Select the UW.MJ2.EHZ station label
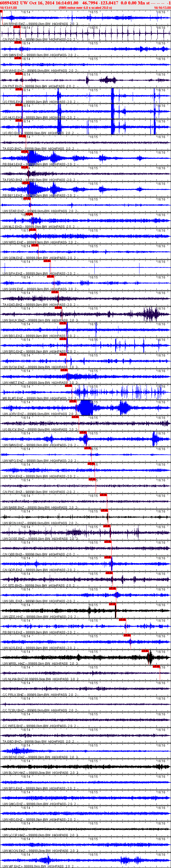This screenshot has width=171, height=868. coord(13,227)
